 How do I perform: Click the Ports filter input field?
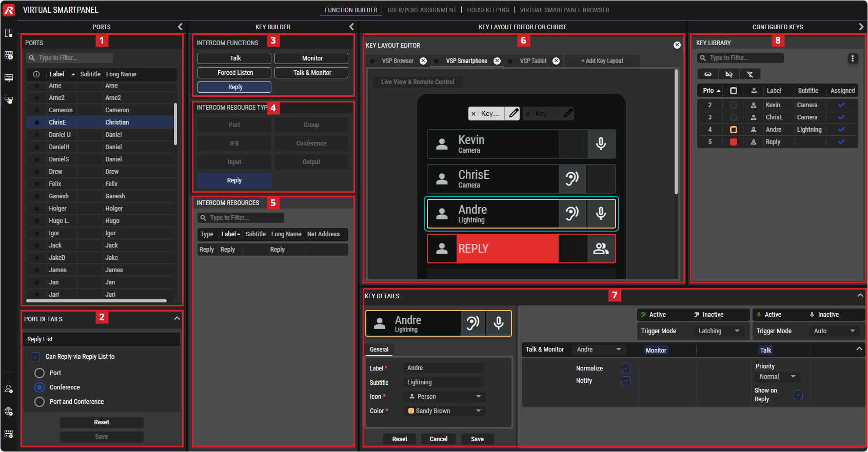pos(69,58)
